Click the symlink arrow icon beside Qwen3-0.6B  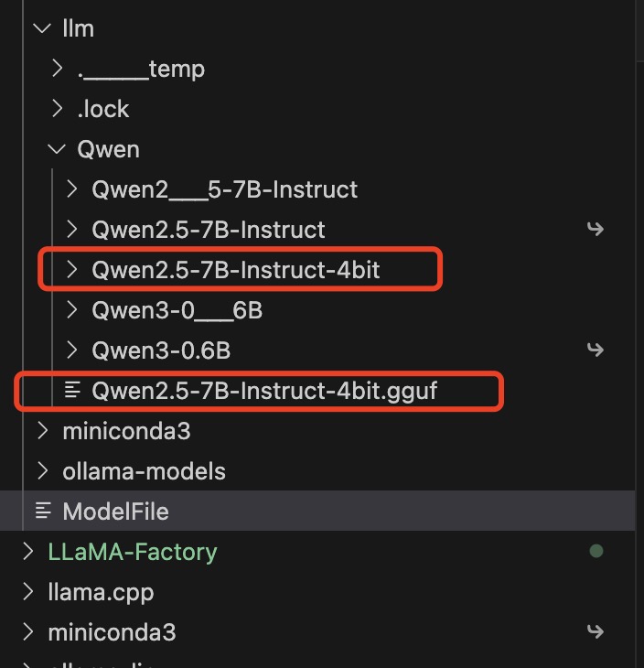[x=596, y=350]
